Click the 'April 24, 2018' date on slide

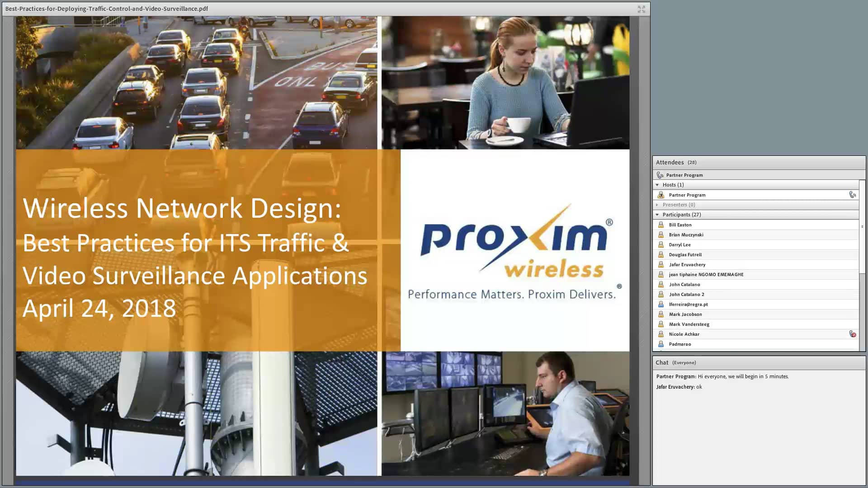[99, 309]
